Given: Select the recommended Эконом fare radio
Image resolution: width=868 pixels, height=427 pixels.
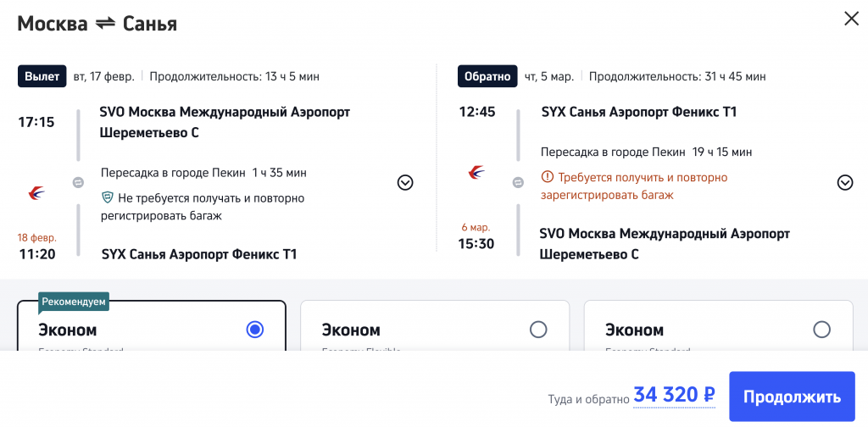Looking at the screenshot, I should coord(254,330).
